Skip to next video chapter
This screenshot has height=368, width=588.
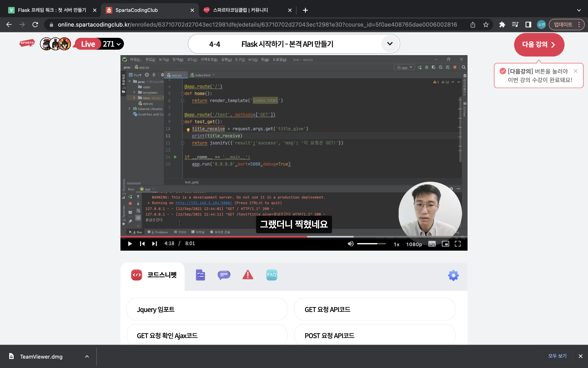pos(155,244)
